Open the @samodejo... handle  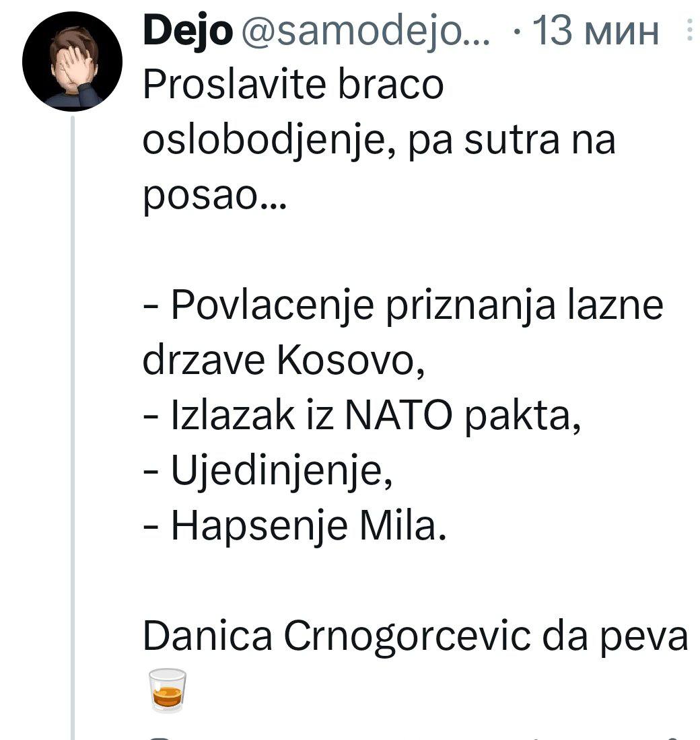pos(366,31)
